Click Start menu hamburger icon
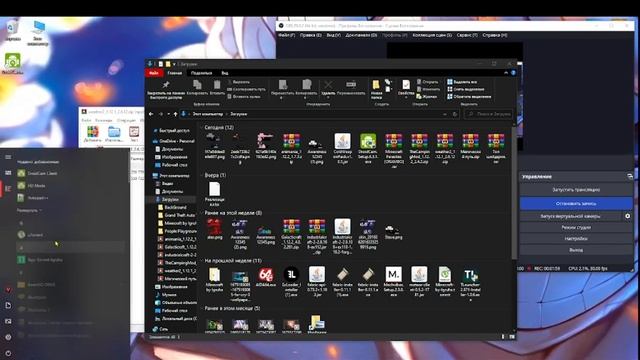 pos(8,157)
